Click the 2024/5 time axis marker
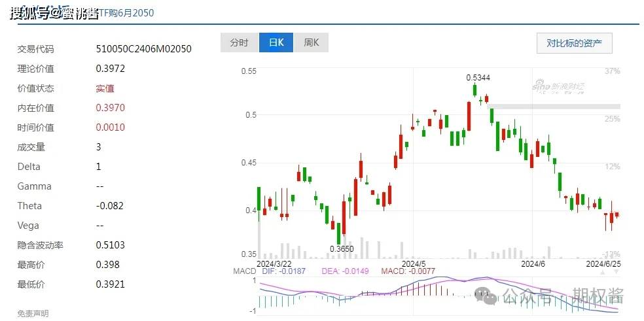 tap(414, 263)
